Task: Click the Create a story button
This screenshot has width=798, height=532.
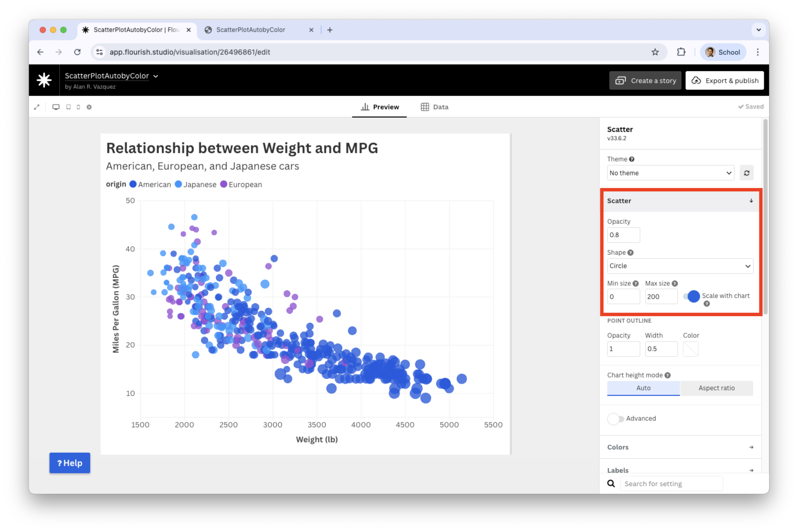Action: (x=645, y=81)
